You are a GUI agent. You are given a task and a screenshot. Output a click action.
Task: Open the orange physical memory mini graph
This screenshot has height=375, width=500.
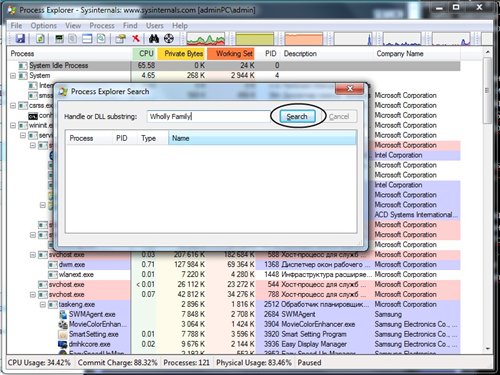point(304,39)
